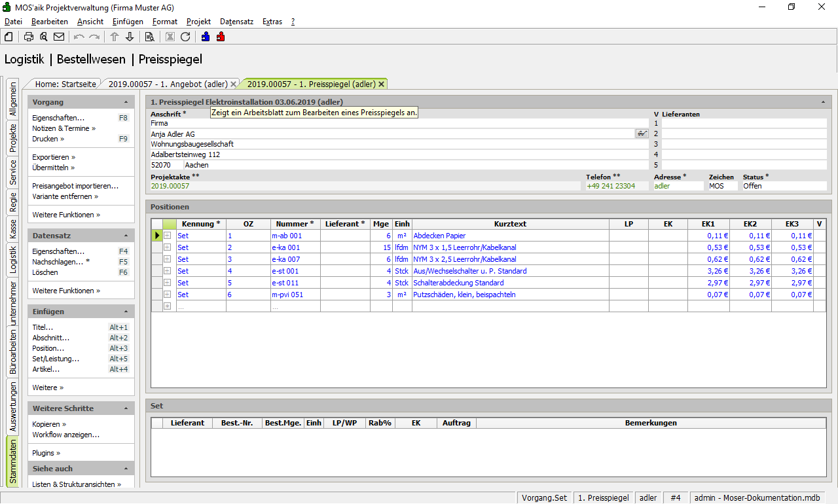Open the Projekt menu

pos(198,22)
